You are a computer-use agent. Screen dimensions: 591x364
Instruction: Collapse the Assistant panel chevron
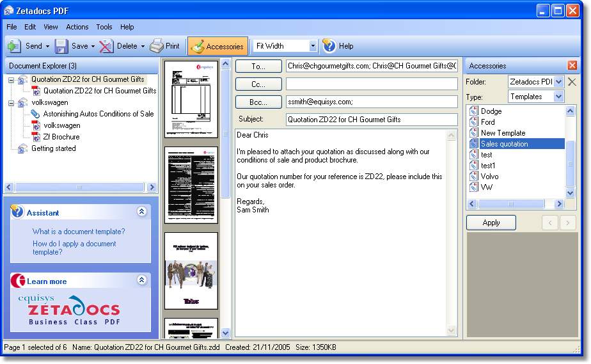(x=142, y=211)
